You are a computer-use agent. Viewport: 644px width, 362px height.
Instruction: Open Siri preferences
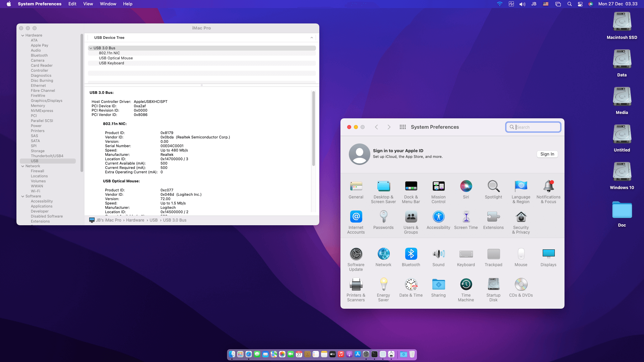click(x=466, y=190)
